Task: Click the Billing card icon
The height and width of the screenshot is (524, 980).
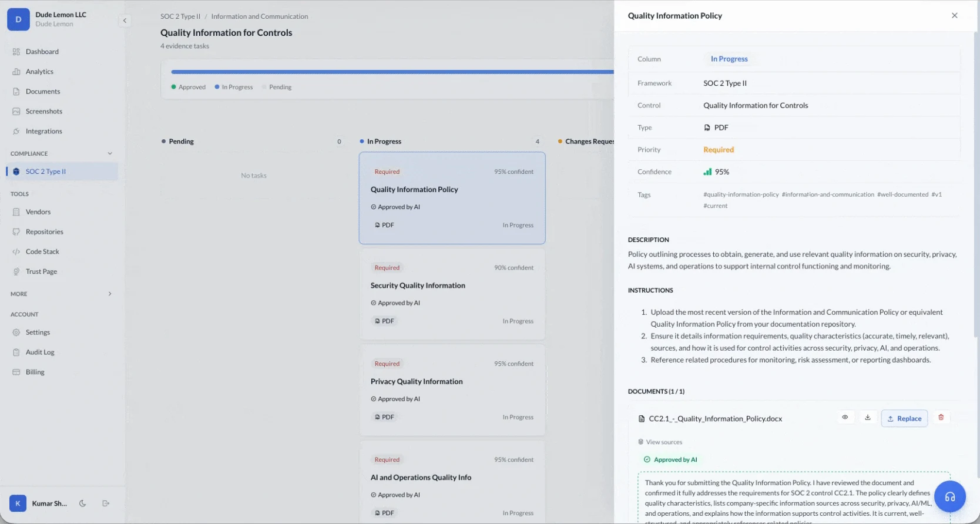Action: point(16,372)
